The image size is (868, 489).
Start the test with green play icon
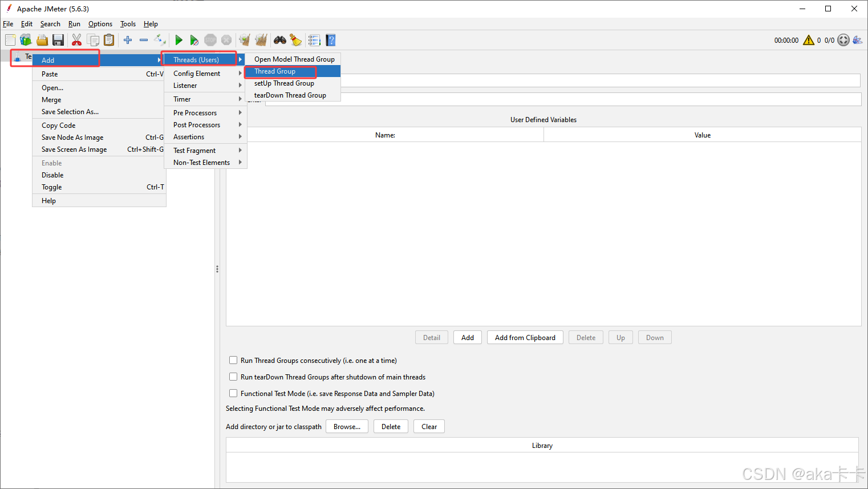[179, 40]
